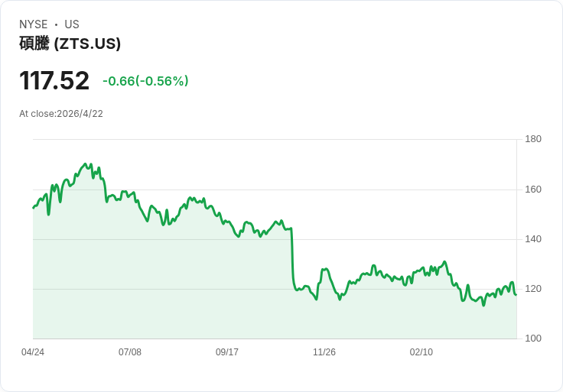This screenshot has width=563, height=392.
Task: Select the 117.52 current price
Action: [54, 81]
